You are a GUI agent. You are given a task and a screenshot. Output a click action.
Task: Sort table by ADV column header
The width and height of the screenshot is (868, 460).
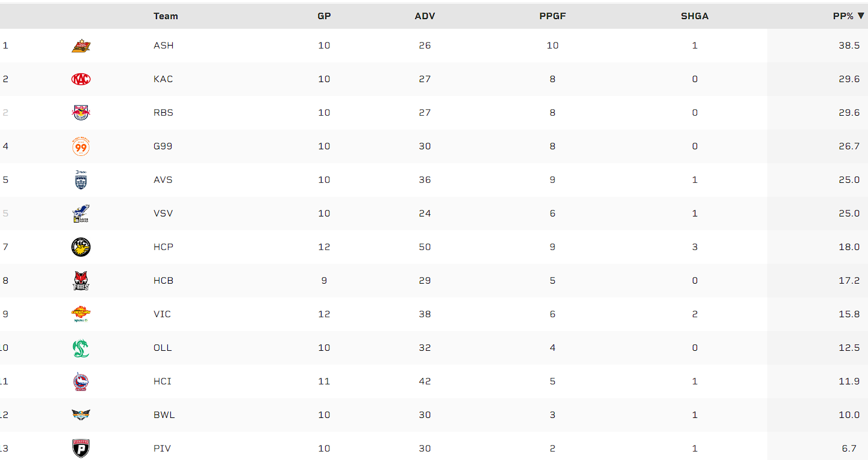coord(425,16)
